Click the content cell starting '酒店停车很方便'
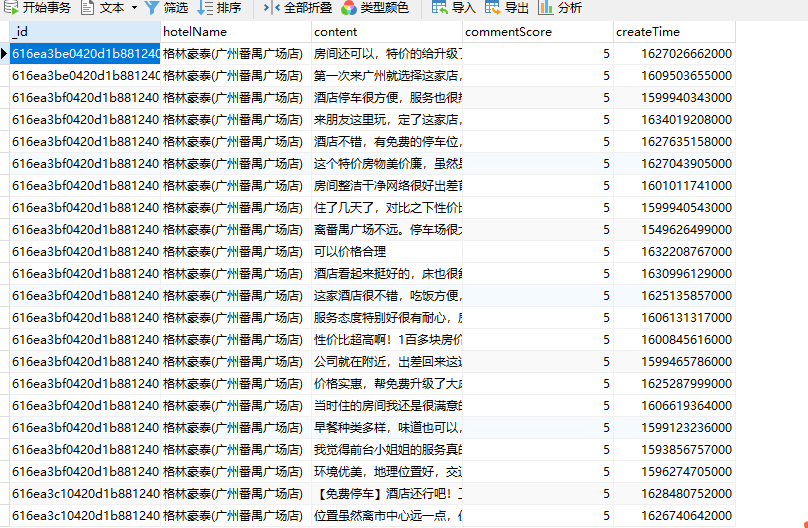808x528 pixels. pyautogui.click(x=387, y=98)
